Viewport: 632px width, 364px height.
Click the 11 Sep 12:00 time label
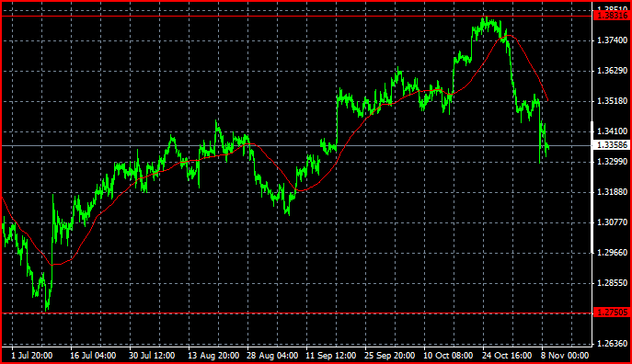[x=331, y=356]
